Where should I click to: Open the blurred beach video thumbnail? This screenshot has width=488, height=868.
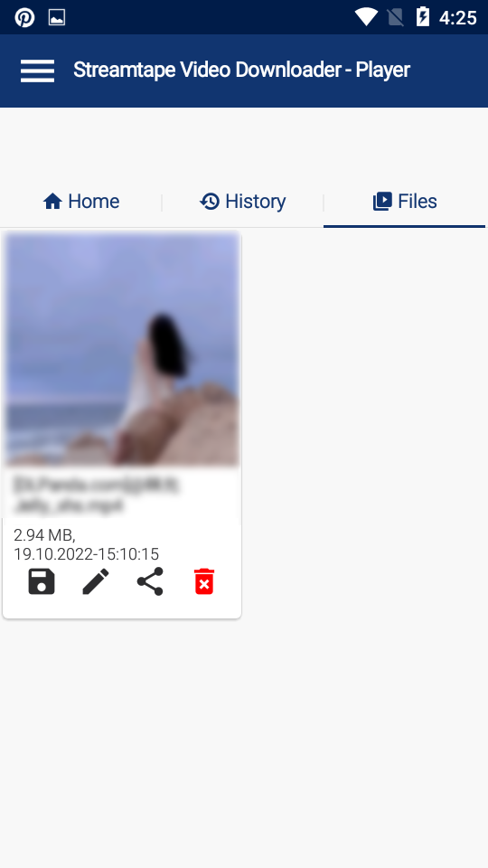pyautogui.click(x=122, y=349)
